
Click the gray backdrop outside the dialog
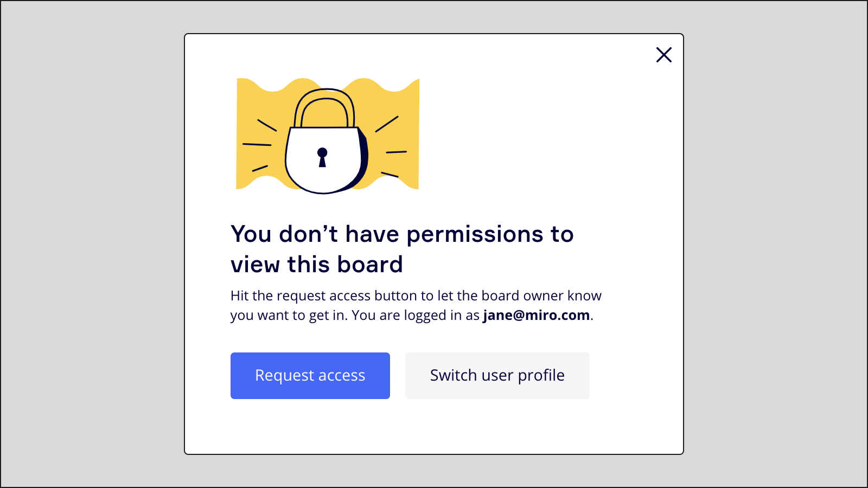(92, 244)
